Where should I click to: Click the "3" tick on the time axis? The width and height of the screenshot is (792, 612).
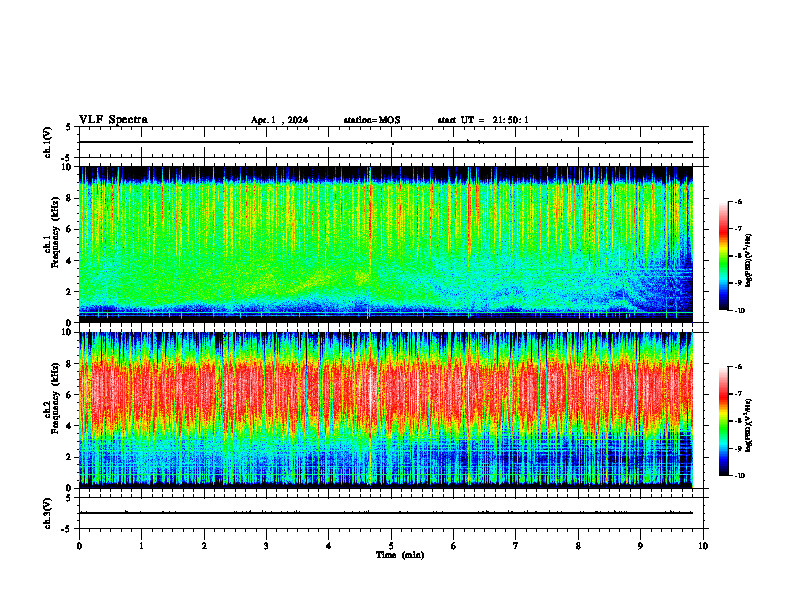click(x=266, y=546)
